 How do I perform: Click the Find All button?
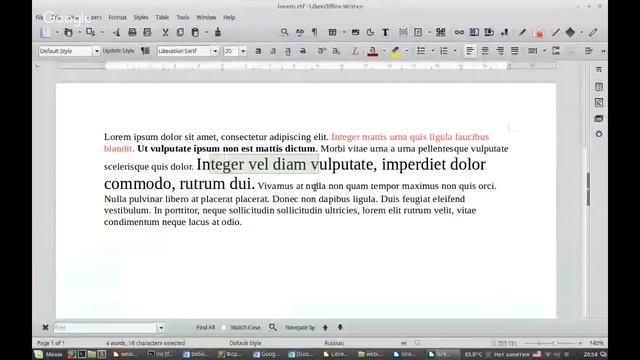pyautogui.click(x=205, y=328)
